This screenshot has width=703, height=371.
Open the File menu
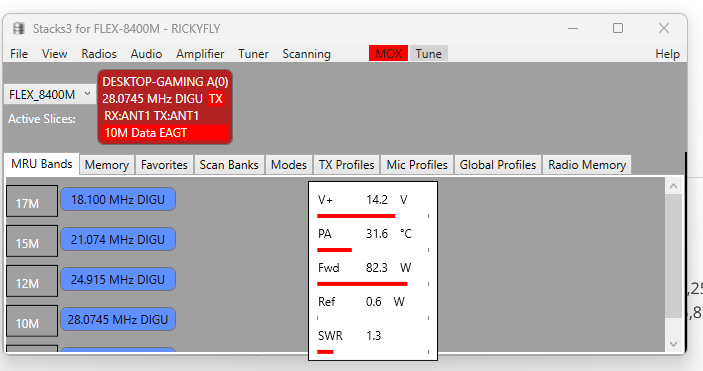[19, 54]
